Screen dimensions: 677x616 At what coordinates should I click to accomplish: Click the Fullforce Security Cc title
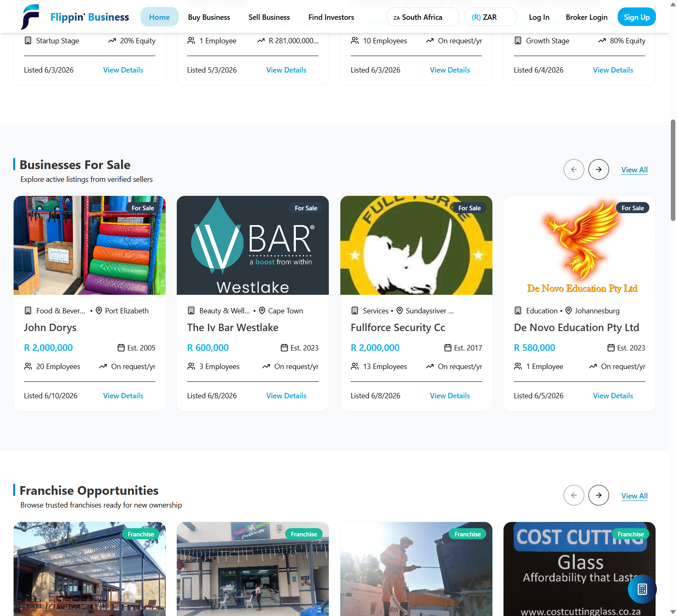[x=398, y=327]
